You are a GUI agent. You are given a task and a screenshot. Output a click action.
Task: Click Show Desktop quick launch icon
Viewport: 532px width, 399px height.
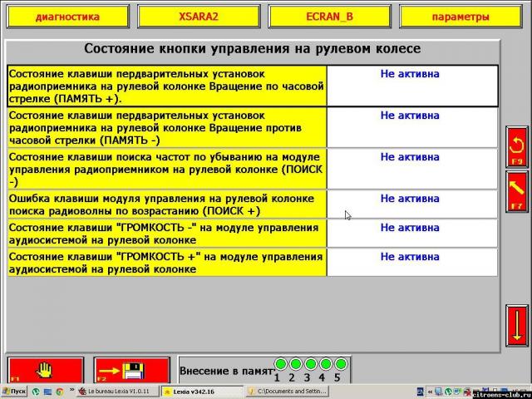point(47,392)
